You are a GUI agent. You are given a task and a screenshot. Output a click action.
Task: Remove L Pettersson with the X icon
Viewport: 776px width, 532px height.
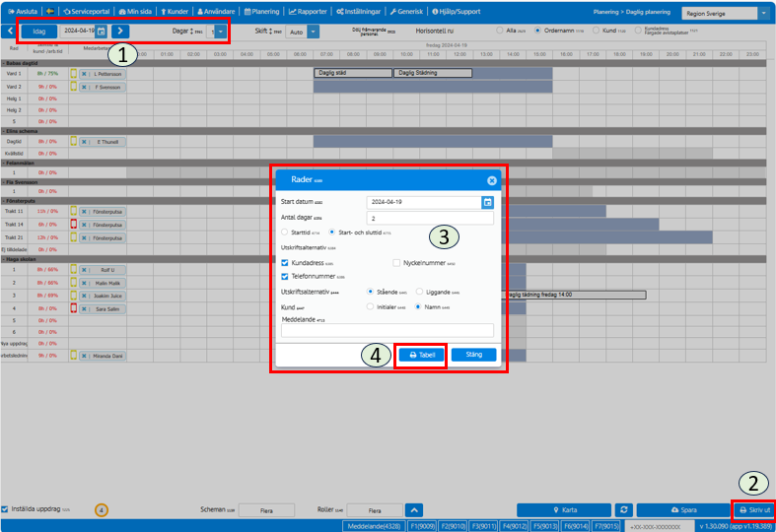[84, 74]
